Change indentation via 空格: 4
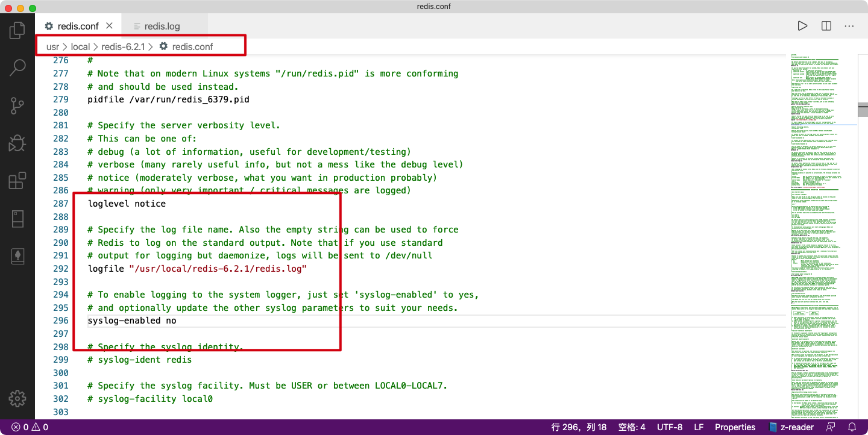The width and height of the screenshot is (868, 435). pos(632,427)
